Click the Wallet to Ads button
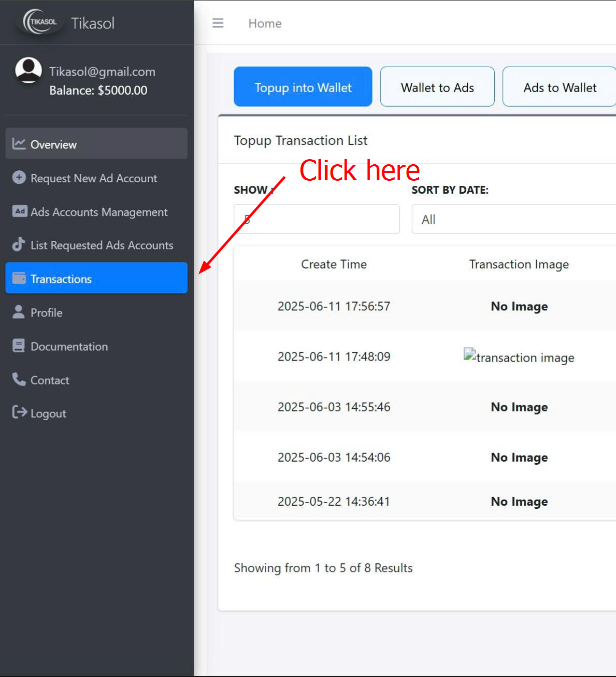Image resolution: width=616 pixels, height=677 pixels. coord(437,87)
